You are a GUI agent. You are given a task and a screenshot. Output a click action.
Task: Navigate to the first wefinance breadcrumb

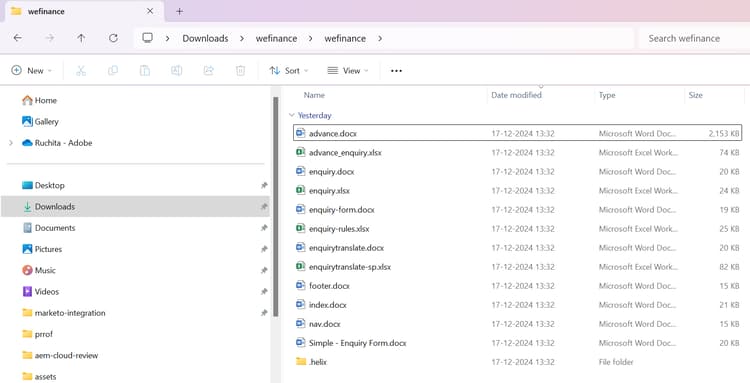276,38
